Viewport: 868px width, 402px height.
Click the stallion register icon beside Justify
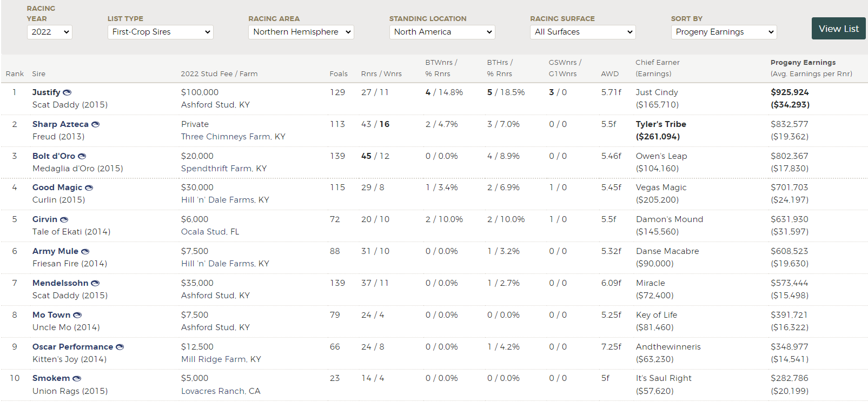[x=67, y=92]
